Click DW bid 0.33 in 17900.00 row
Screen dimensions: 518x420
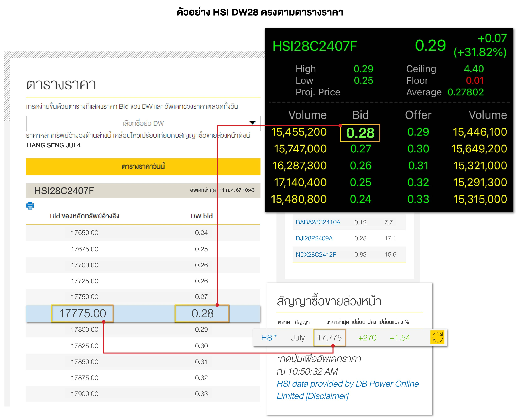201,394
